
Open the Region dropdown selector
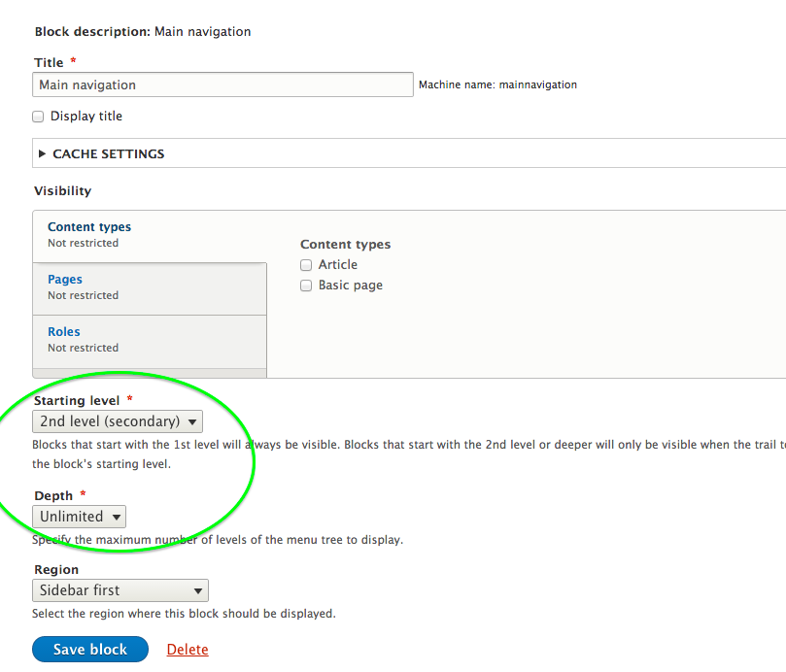[x=120, y=590]
